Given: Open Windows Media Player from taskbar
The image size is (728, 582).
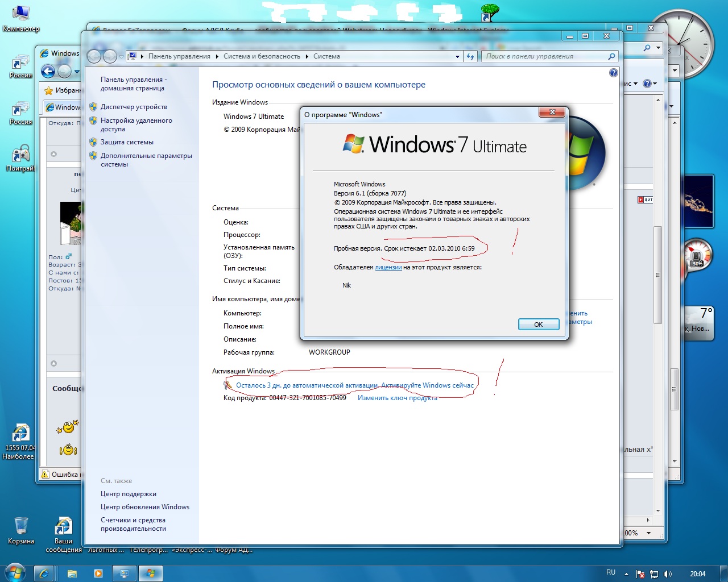Looking at the screenshot, I should [98, 573].
